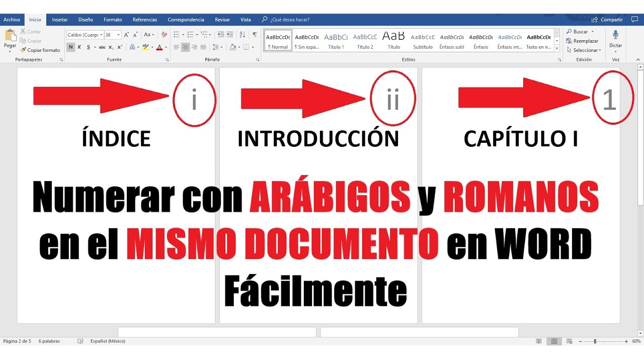This screenshot has width=644, height=362.
Task: Increase the font size
Action: pyautogui.click(x=126, y=35)
